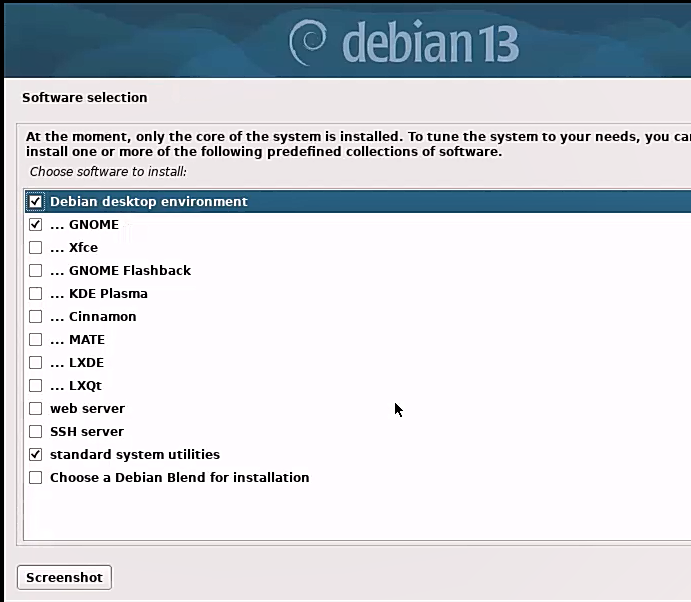Click the Screenshot button

click(x=64, y=578)
